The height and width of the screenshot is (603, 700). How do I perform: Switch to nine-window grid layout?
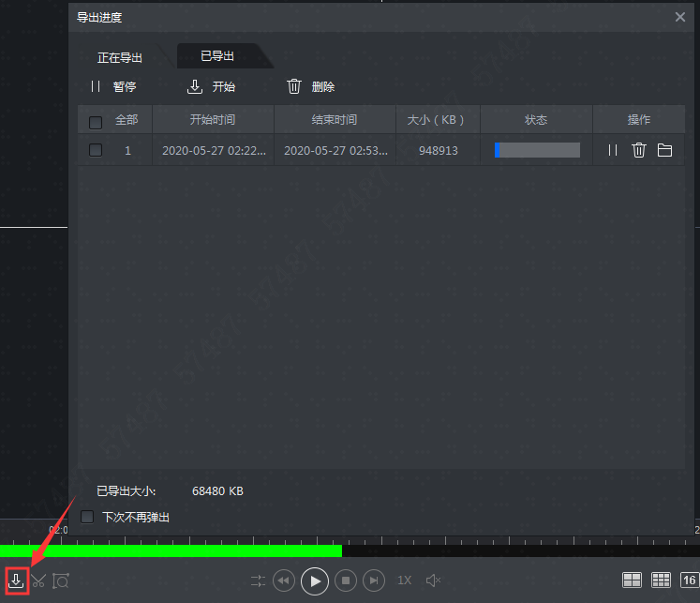[661, 580]
